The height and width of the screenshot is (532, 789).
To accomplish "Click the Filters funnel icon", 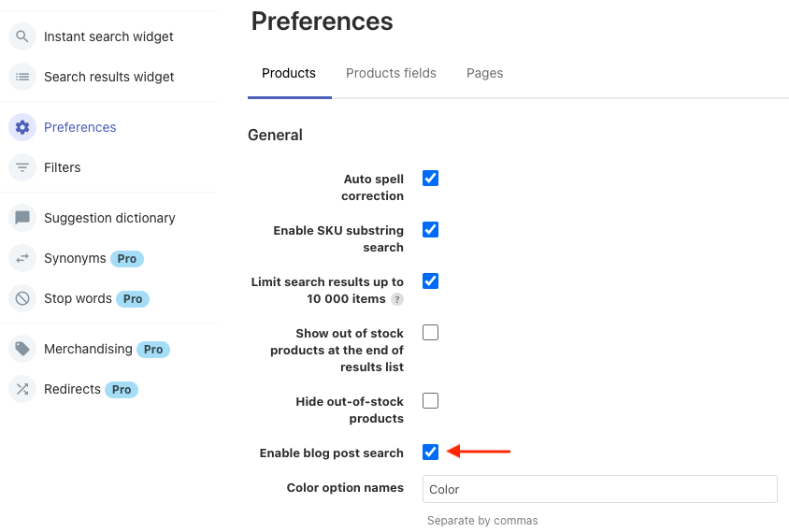I will [x=22, y=167].
